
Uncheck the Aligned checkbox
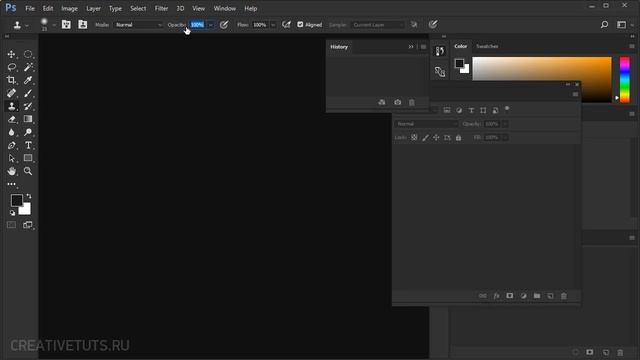pyautogui.click(x=300, y=25)
